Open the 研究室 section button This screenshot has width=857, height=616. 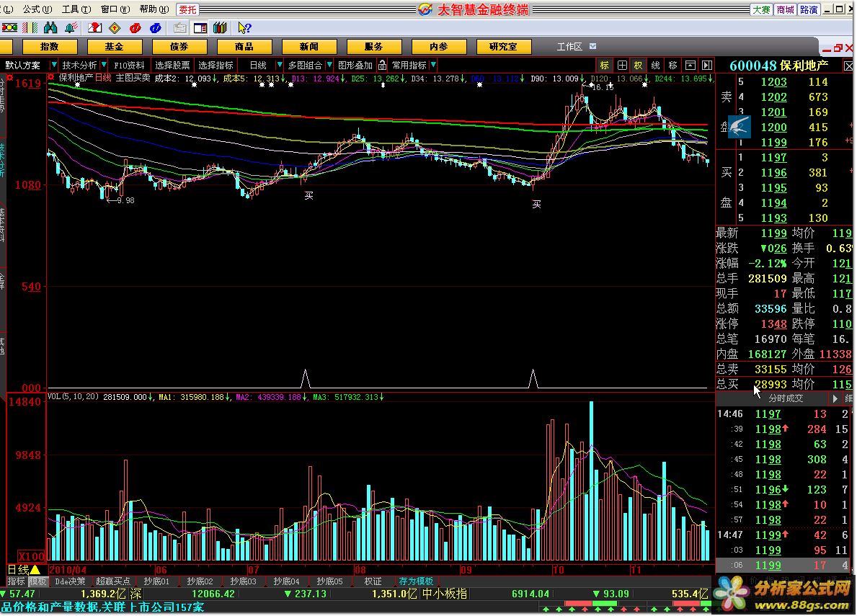coord(503,46)
